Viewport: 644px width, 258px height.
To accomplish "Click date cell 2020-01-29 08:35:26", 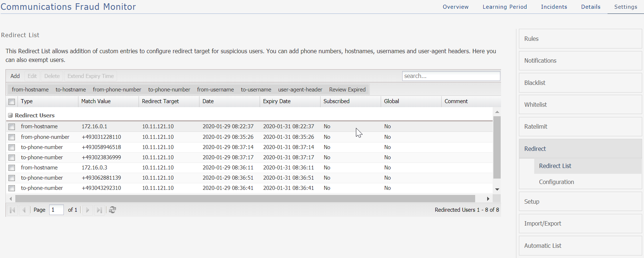I will point(228,137).
